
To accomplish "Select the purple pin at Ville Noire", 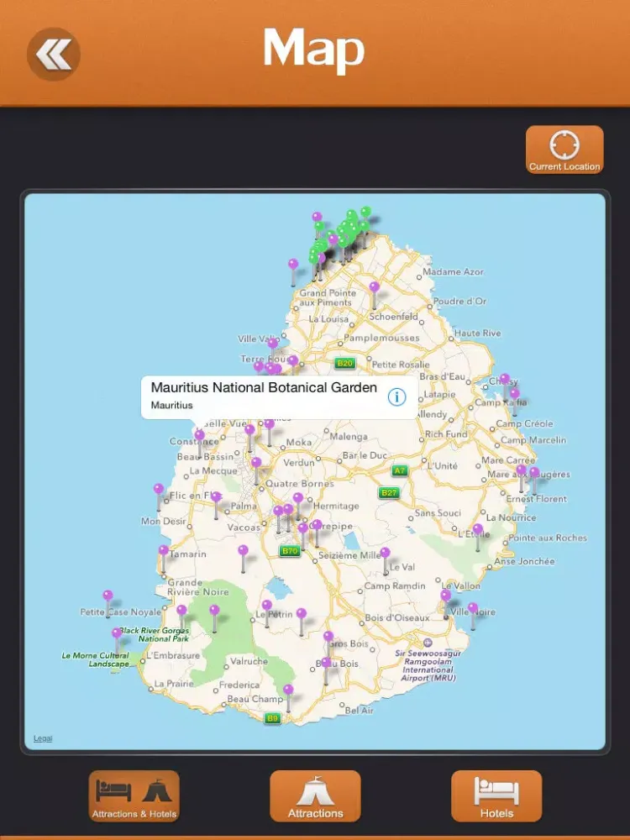I will click(472, 607).
